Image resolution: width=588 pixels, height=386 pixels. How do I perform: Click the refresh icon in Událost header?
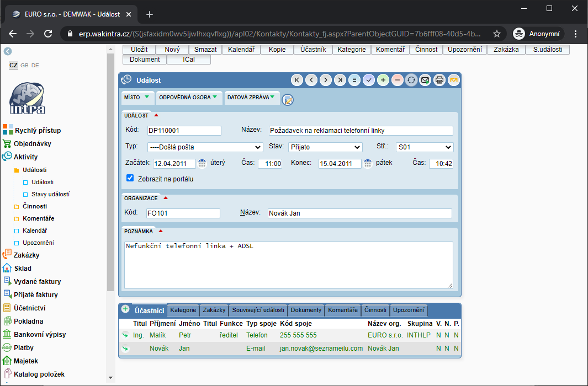pyautogui.click(x=411, y=80)
